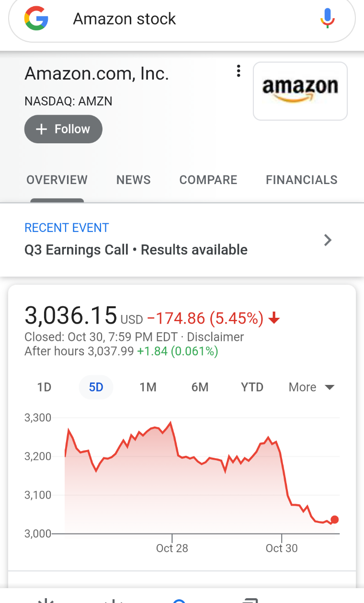Viewport: 364px width, 603px height.
Task: Expand the More time ranges dropdown
Action: click(x=311, y=387)
